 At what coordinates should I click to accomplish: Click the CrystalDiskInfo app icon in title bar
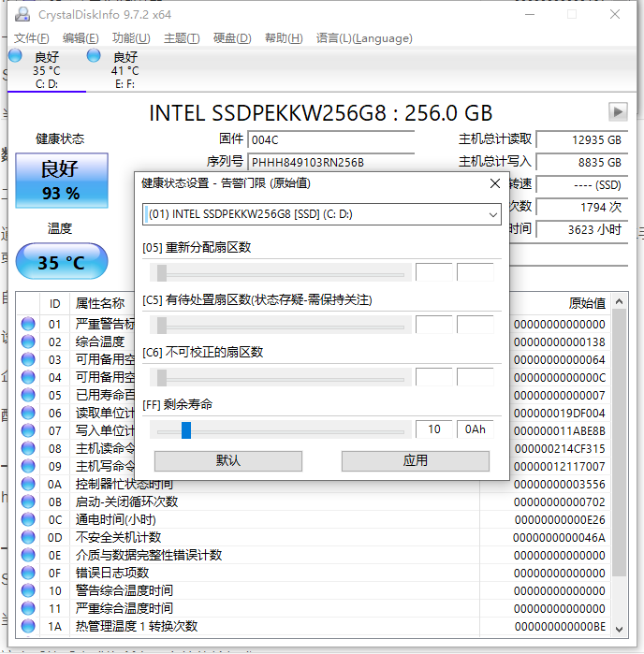[x=22, y=15]
